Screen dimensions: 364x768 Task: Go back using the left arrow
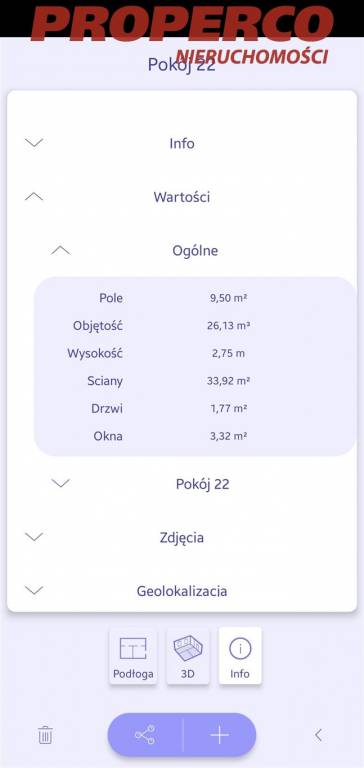pyautogui.click(x=318, y=735)
